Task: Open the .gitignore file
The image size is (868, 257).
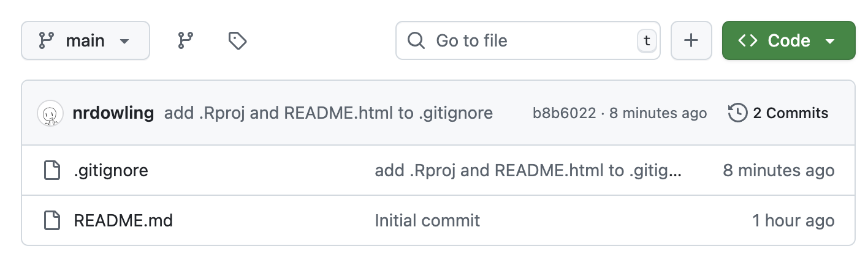Action: (111, 170)
